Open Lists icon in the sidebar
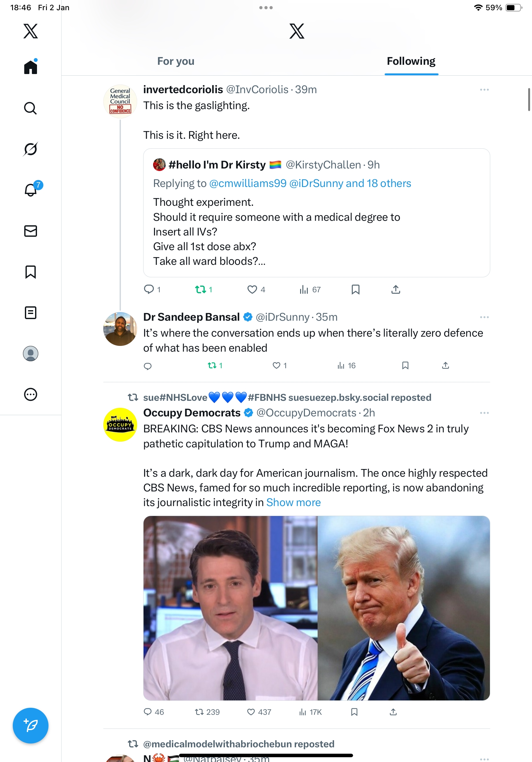 31,313
